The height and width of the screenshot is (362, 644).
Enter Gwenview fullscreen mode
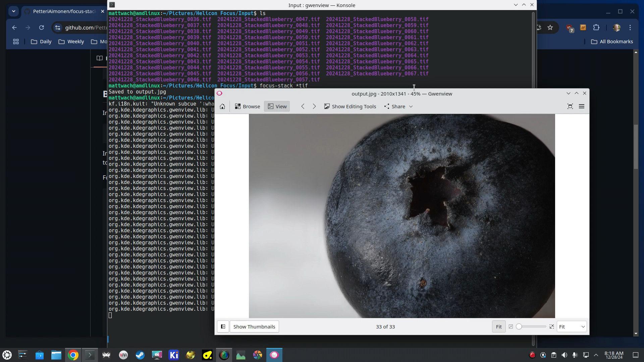point(570,107)
